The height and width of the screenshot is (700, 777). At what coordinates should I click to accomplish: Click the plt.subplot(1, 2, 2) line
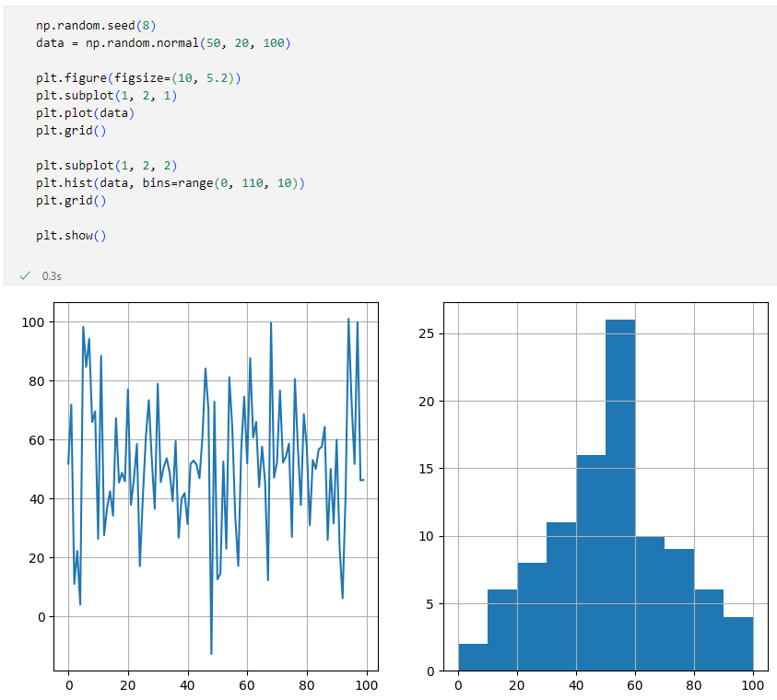[x=106, y=166]
